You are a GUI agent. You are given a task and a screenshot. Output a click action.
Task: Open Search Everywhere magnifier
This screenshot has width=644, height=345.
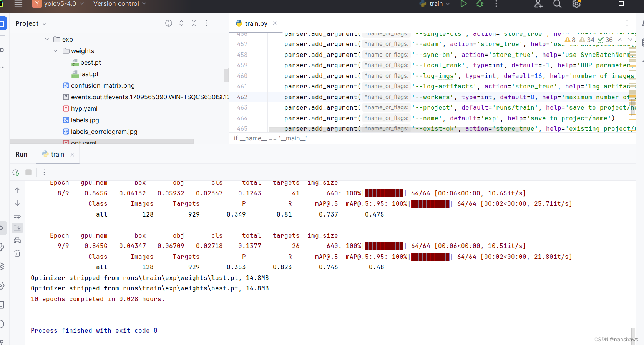point(557,4)
